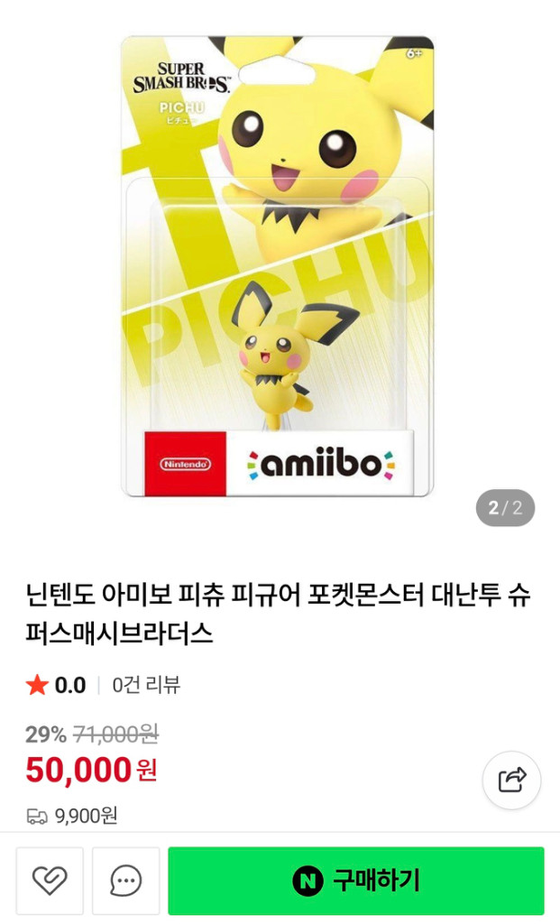The image size is (560, 924).
Task: Click the green 구매하기 buy button
Action: click(x=355, y=881)
